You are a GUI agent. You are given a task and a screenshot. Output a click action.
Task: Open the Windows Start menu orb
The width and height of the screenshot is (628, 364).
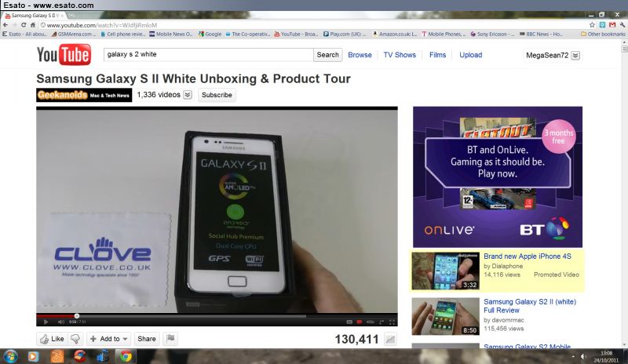[x=10, y=356]
